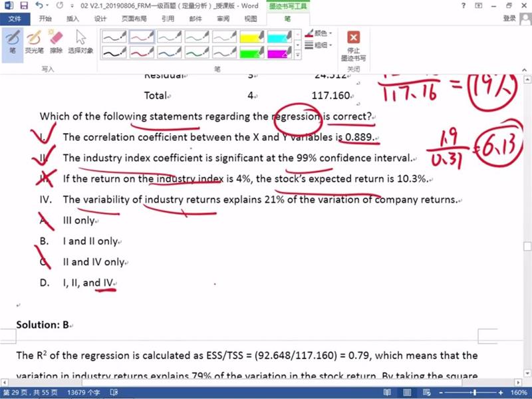This screenshot has width=532, height=399.
Task: Open the 视图 View tab
Action: click(x=251, y=19)
